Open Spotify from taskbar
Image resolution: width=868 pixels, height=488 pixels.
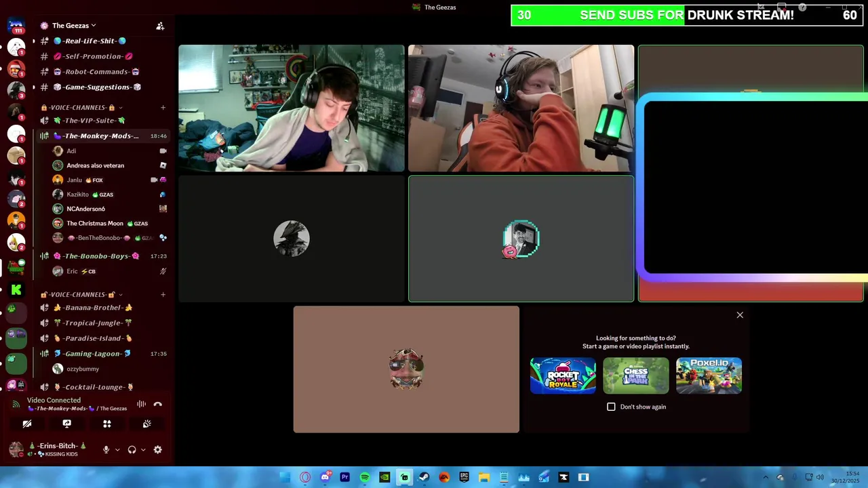pyautogui.click(x=365, y=477)
